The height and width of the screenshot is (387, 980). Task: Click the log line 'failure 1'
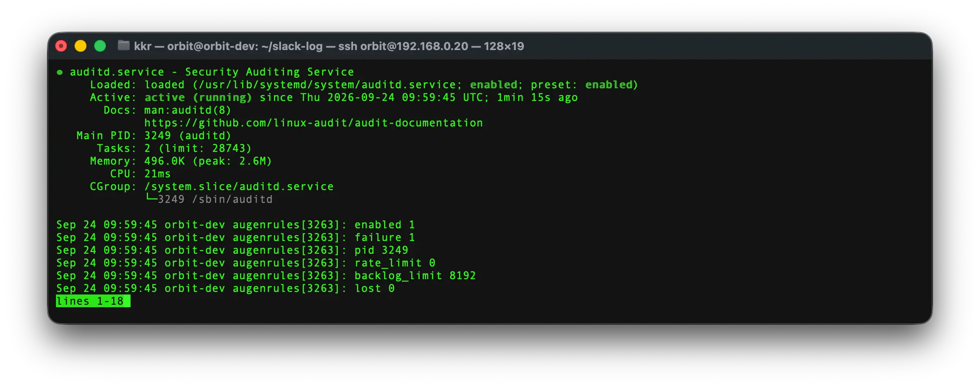click(x=236, y=238)
